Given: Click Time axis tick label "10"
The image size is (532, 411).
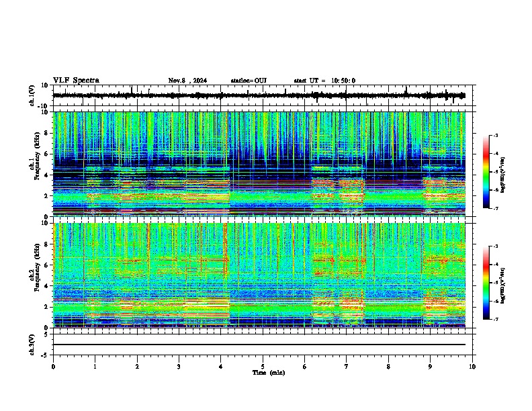Looking at the screenshot, I should tap(472, 367).
